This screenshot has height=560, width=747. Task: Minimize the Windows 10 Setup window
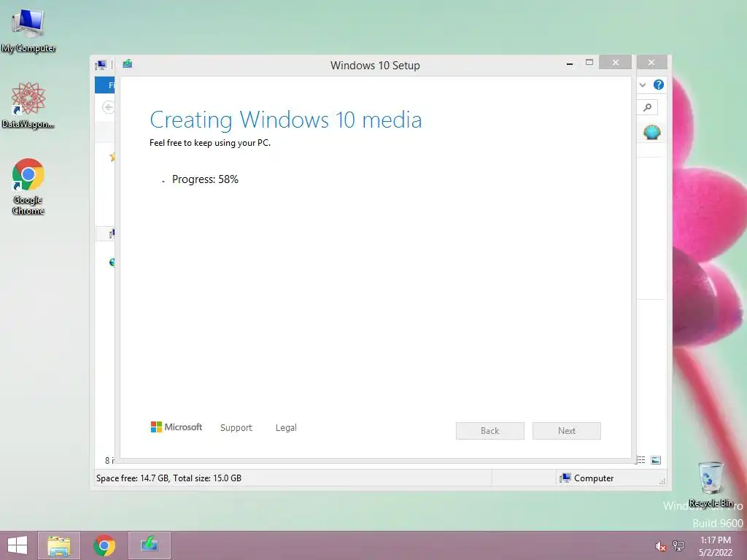click(x=570, y=63)
